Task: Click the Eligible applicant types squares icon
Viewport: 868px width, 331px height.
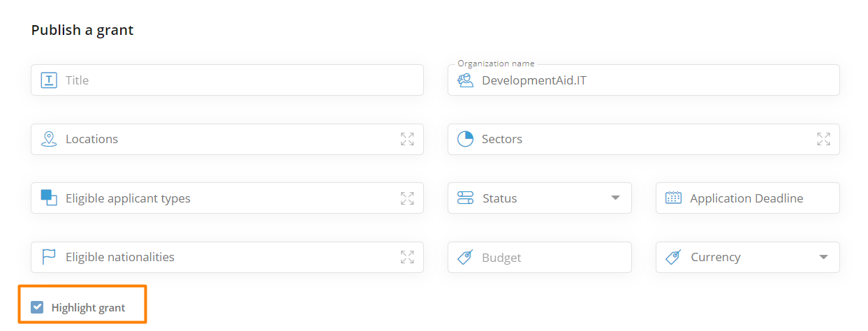Action: 49,198
